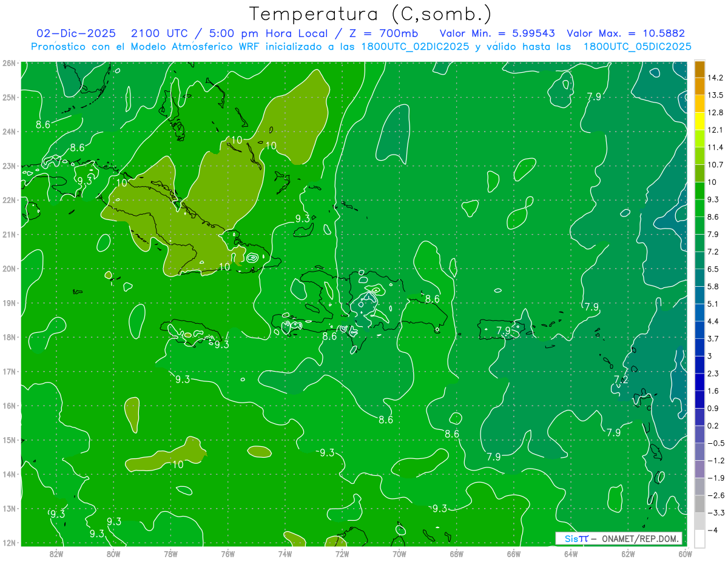The width and height of the screenshot is (728, 562).
Task: Click yellow swatch between 12.8 and 12.1
Action: (699, 121)
